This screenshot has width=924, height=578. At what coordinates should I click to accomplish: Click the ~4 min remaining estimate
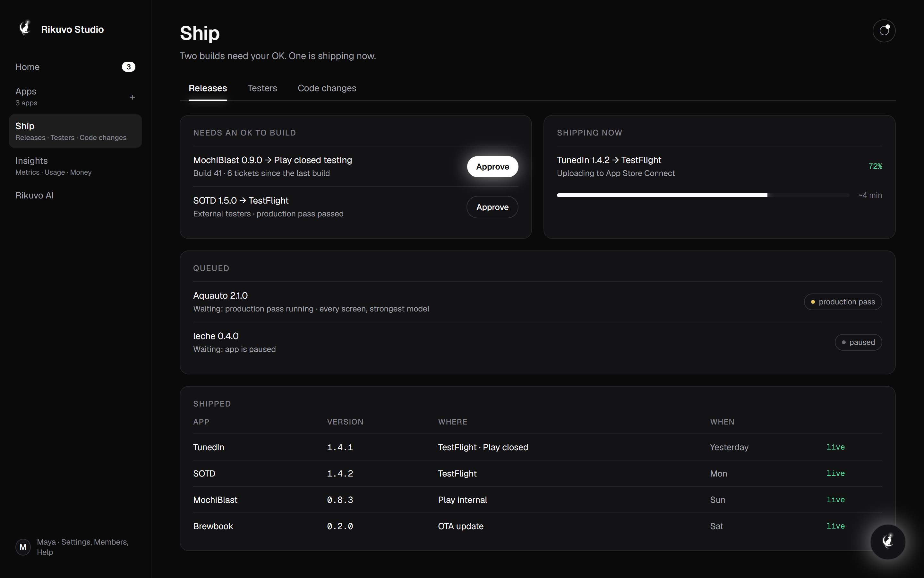pyautogui.click(x=870, y=195)
